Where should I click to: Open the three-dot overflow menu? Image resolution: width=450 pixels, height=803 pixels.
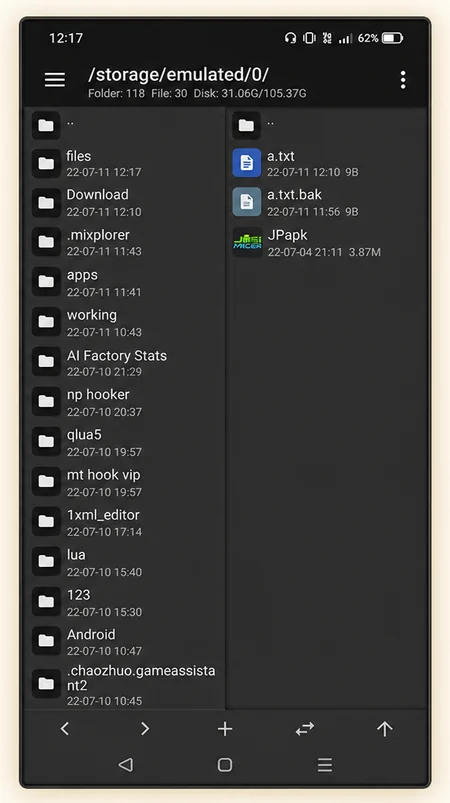tap(403, 80)
